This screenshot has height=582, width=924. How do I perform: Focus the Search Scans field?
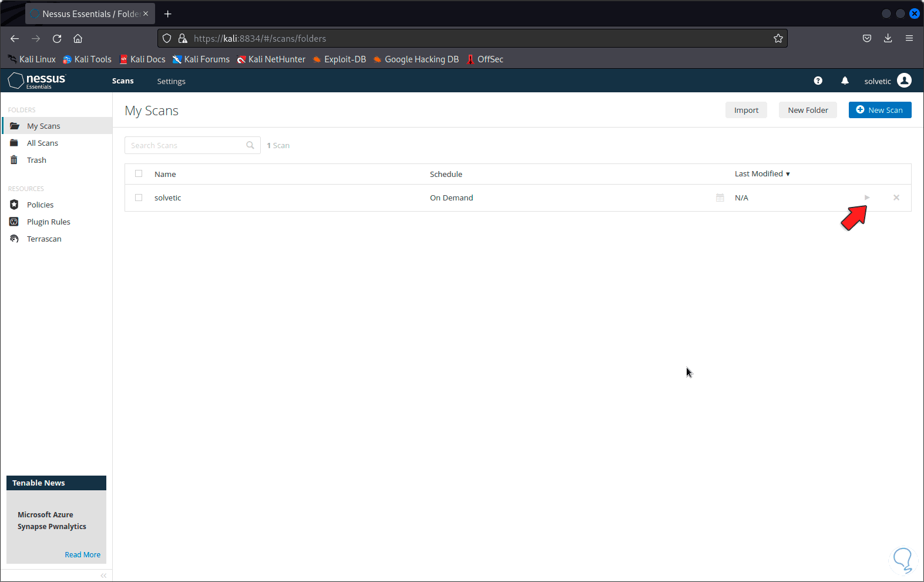[192, 145]
